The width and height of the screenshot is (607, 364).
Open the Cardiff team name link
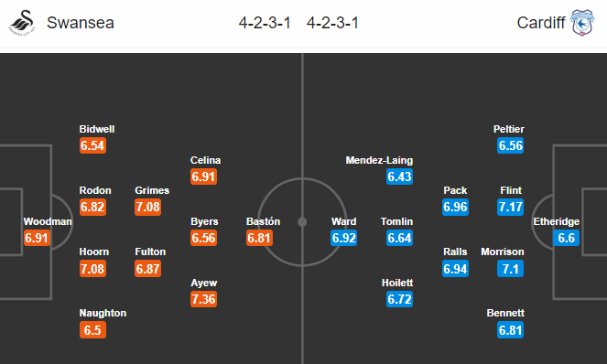[x=541, y=23]
